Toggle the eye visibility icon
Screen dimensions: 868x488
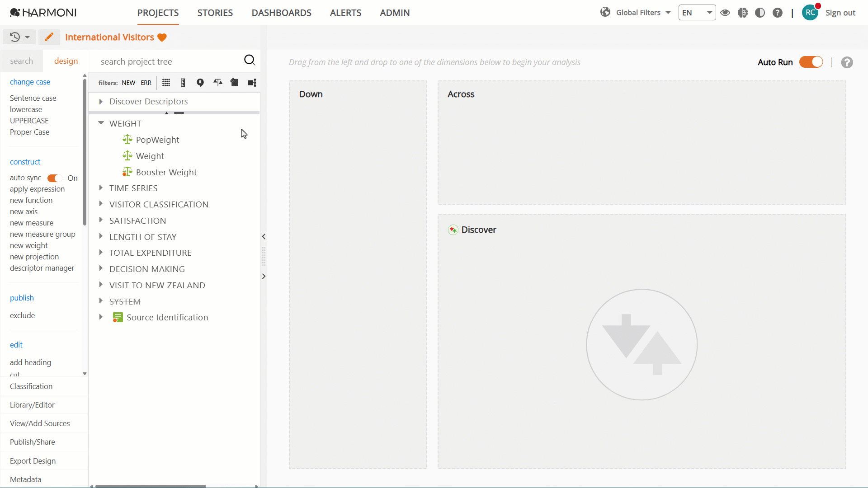point(725,13)
